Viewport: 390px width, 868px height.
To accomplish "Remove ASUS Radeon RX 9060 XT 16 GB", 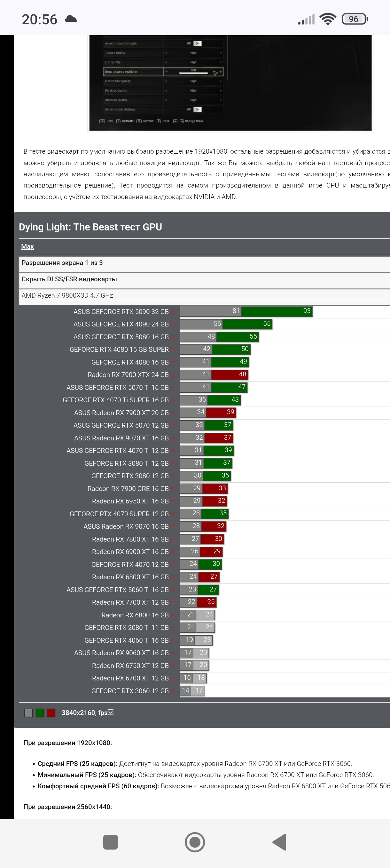I will (173, 653).
